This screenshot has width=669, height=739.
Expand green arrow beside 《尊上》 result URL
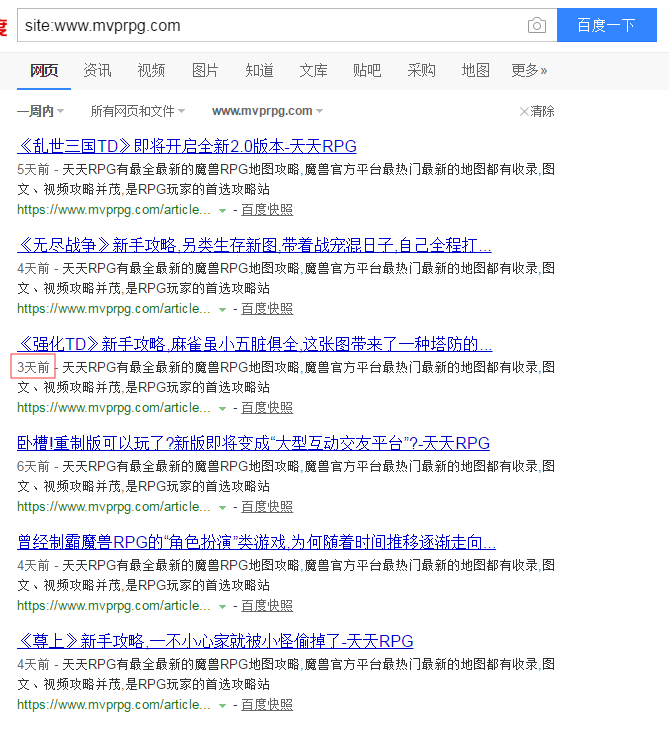pos(223,706)
